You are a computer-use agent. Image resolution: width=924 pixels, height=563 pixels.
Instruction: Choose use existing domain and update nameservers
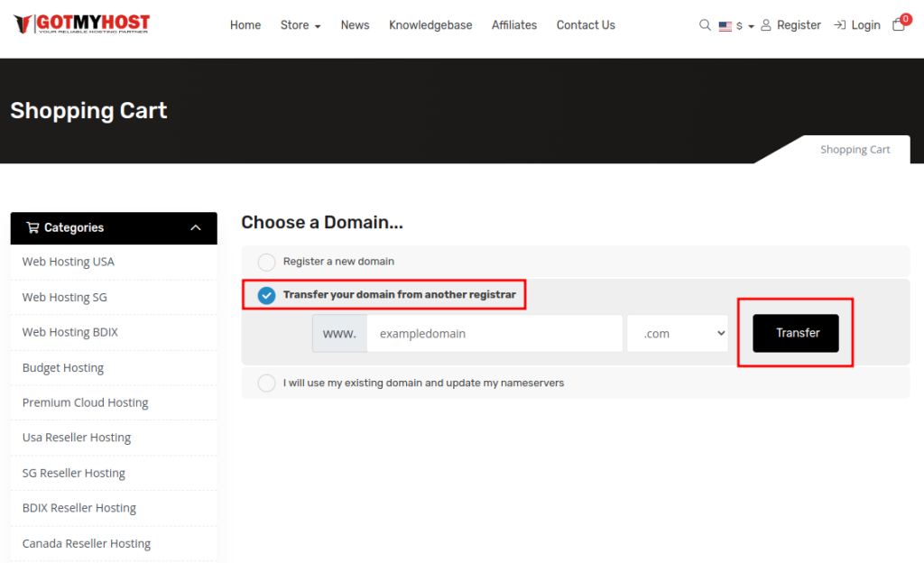pos(267,383)
